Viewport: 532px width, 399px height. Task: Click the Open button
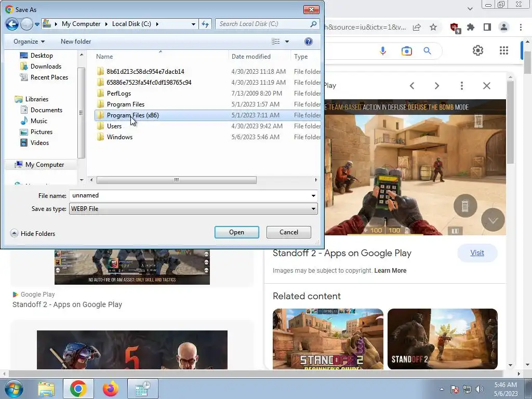[x=236, y=232]
